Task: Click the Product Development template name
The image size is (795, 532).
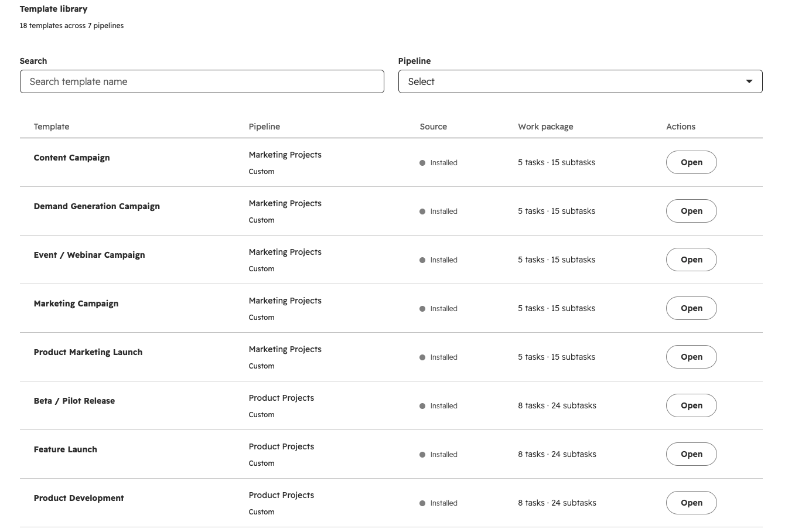Action: (79, 498)
